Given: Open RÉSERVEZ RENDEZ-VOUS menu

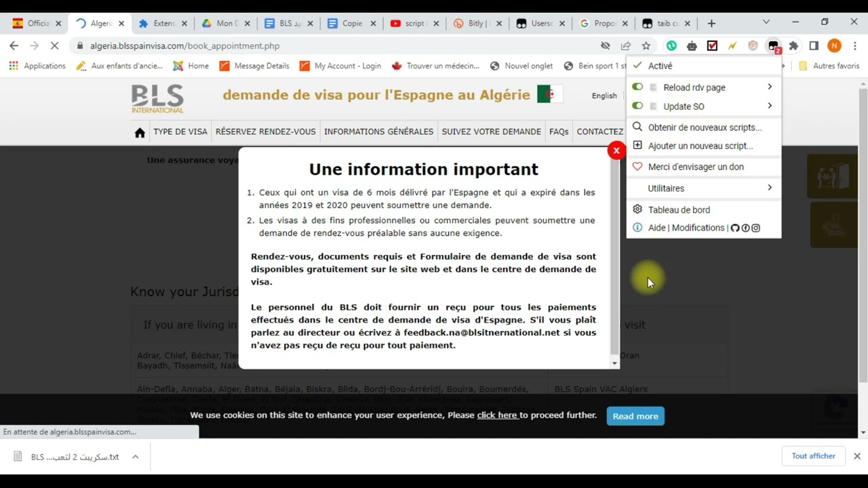Looking at the screenshot, I should pyautogui.click(x=266, y=131).
